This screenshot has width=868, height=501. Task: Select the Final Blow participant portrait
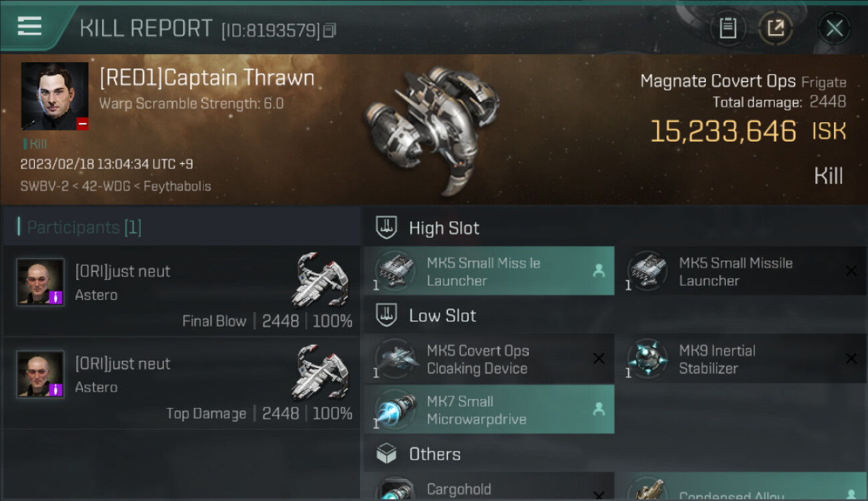pyautogui.click(x=41, y=282)
